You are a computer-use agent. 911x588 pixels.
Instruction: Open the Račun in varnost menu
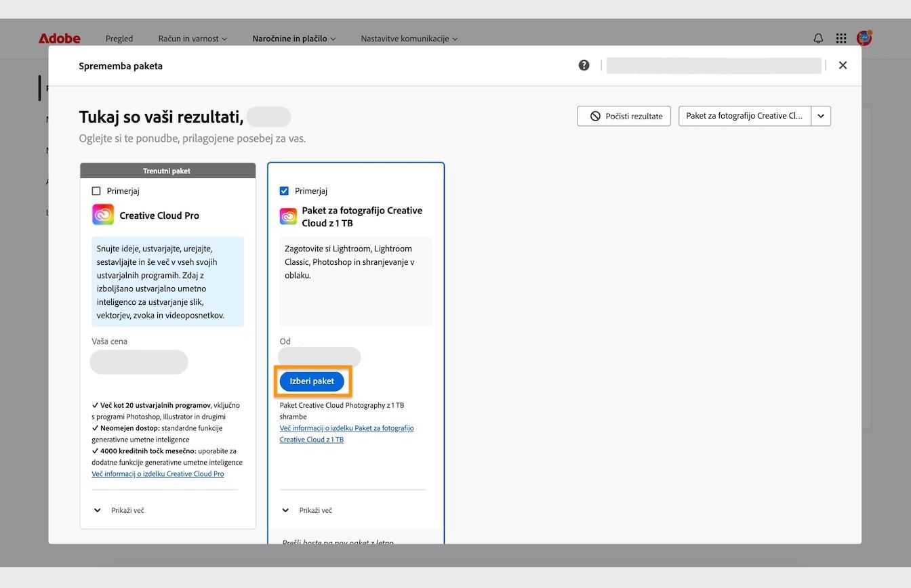coord(193,39)
